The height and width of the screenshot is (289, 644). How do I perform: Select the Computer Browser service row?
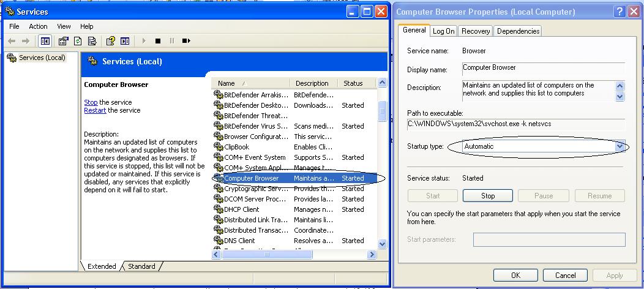(x=294, y=178)
